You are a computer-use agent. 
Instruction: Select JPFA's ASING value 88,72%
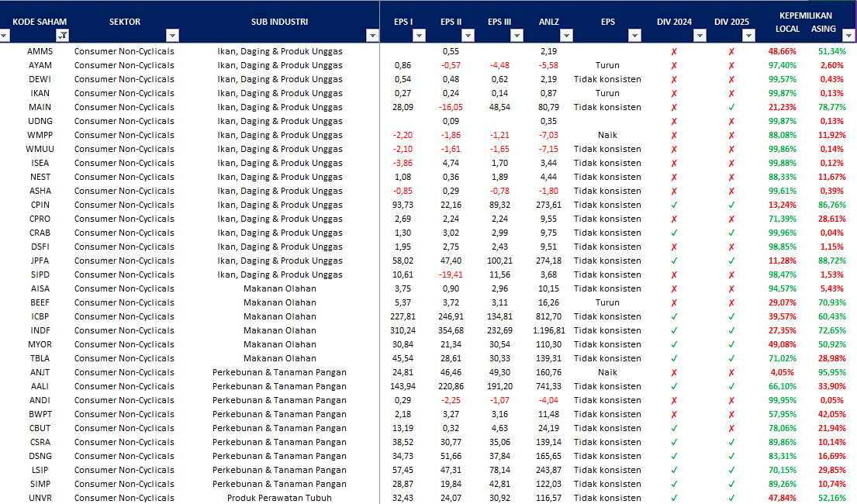pyautogui.click(x=831, y=261)
